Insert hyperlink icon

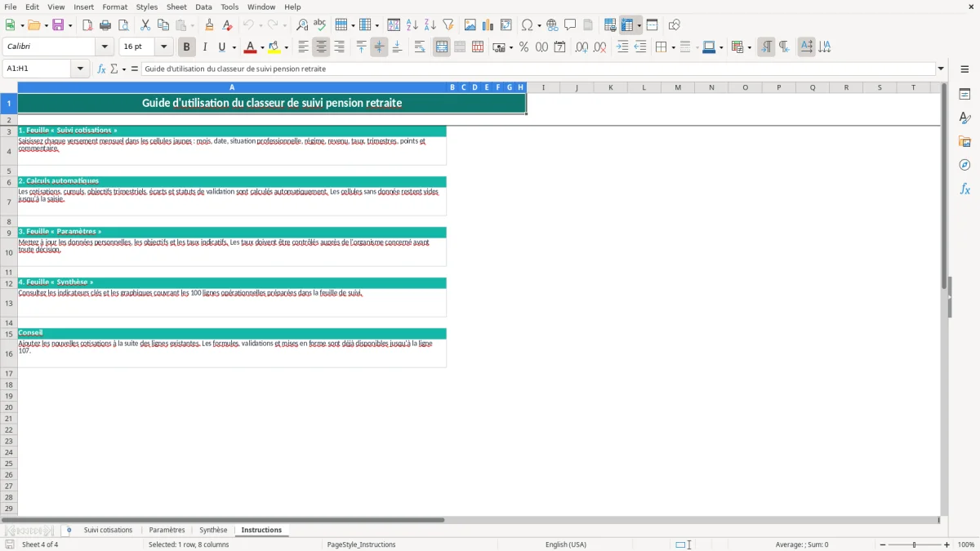click(x=552, y=25)
